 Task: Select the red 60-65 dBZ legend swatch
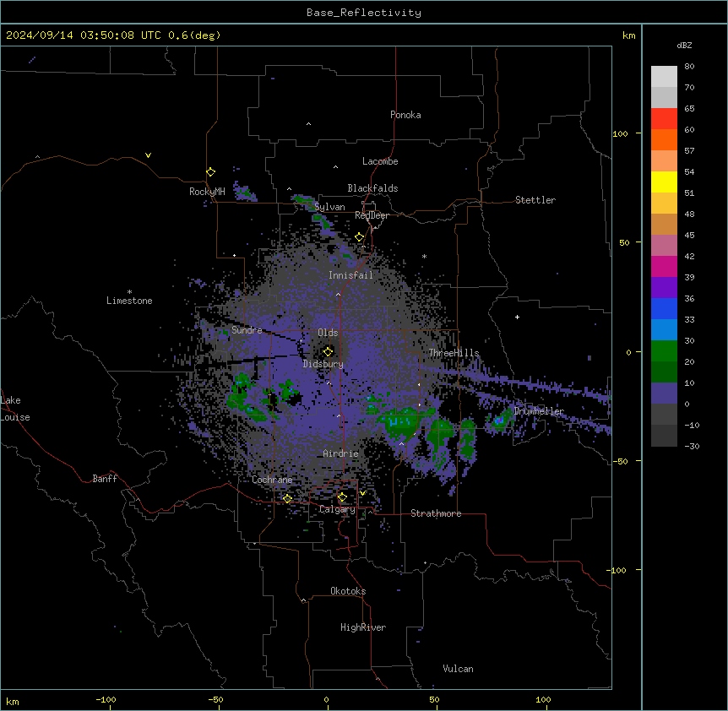[x=664, y=119]
